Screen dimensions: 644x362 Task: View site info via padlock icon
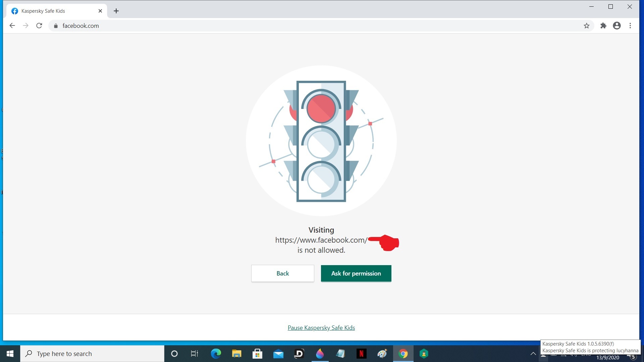point(56,26)
